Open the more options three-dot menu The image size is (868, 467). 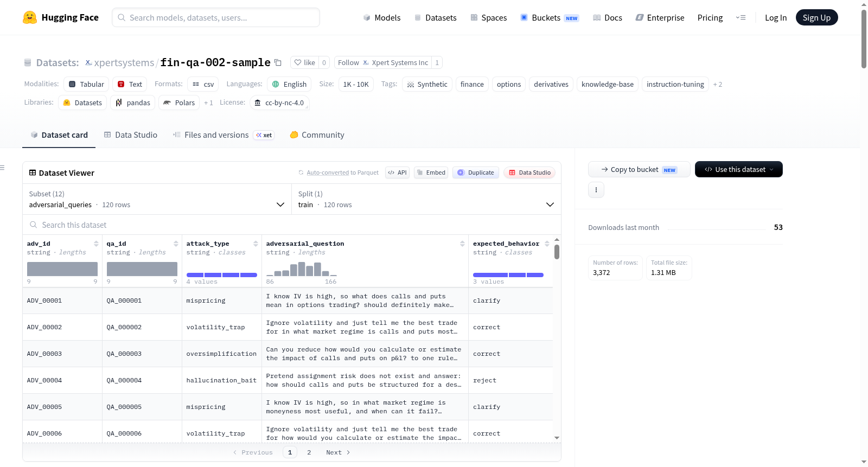596,190
